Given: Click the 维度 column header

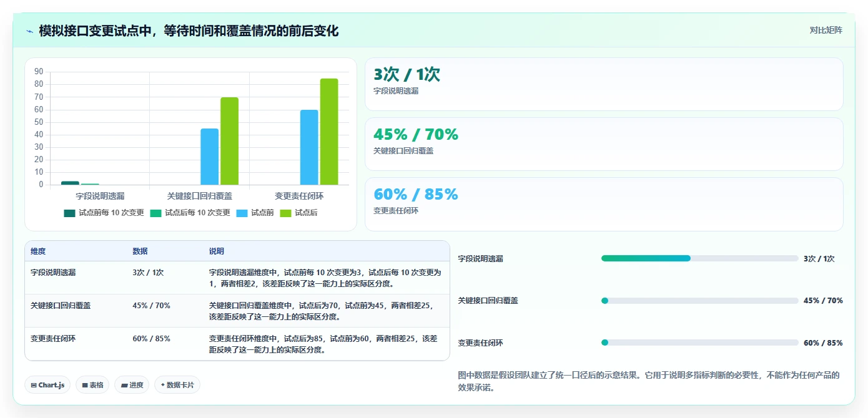Looking at the screenshot, I should (x=38, y=251).
